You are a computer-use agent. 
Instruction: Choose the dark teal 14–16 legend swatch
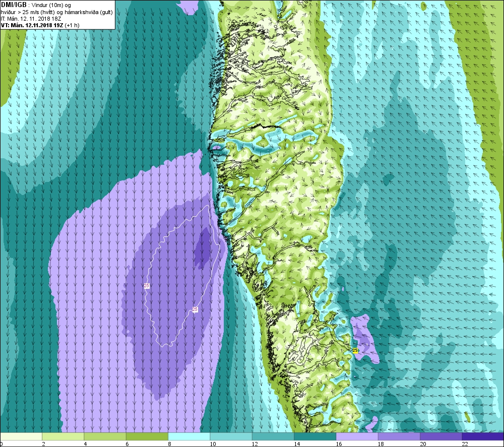(x=315, y=436)
